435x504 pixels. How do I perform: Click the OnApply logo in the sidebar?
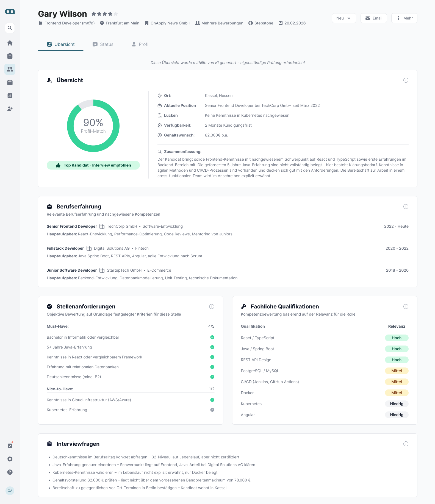coord(10,12)
